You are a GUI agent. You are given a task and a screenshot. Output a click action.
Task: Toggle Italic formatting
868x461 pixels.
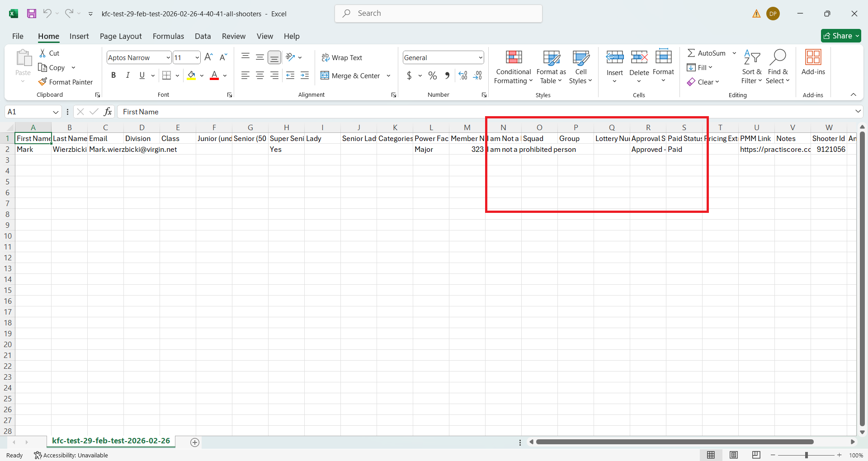[128, 75]
